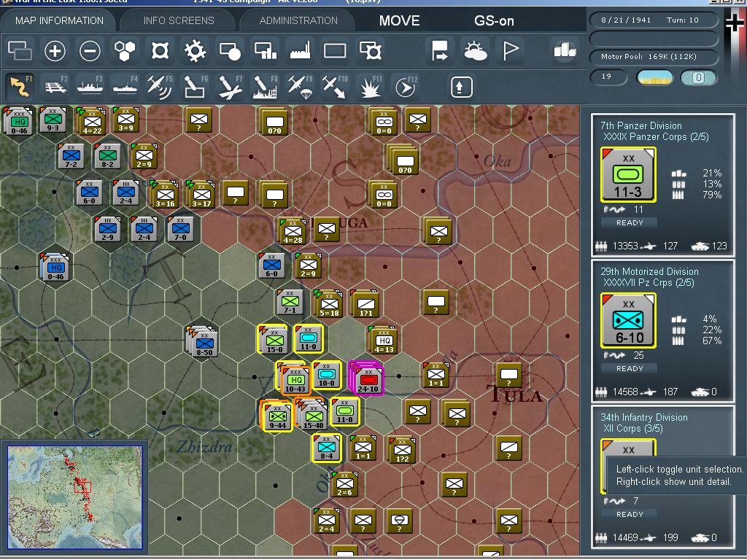The height and width of the screenshot is (560, 747).
Task: Click the weather sun and cloud icon
Action: coord(475,51)
